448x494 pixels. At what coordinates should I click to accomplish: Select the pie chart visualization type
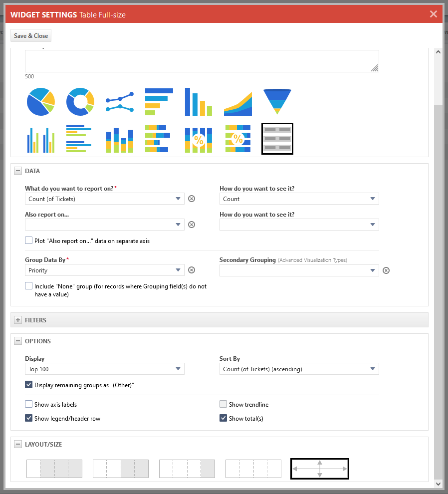(x=40, y=101)
